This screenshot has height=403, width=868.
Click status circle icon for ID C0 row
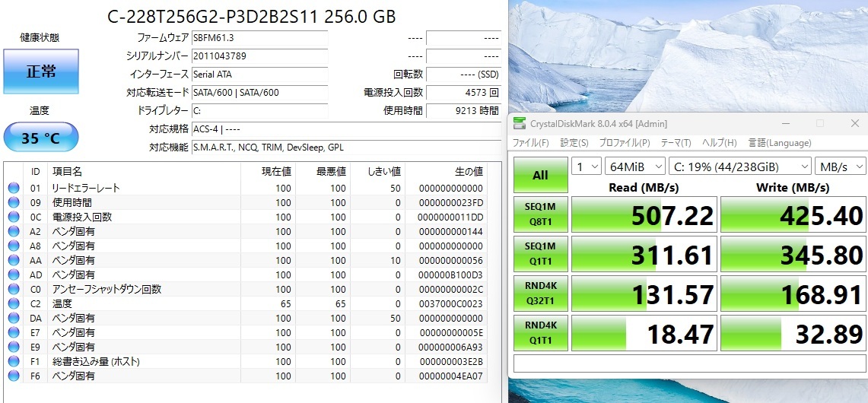coord(13,289)
